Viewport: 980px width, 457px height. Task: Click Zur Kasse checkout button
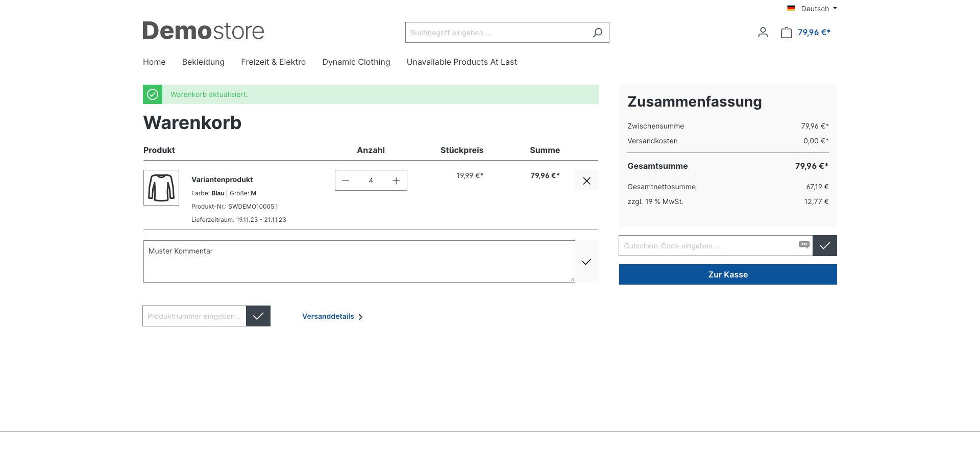(x=728, y=274)
